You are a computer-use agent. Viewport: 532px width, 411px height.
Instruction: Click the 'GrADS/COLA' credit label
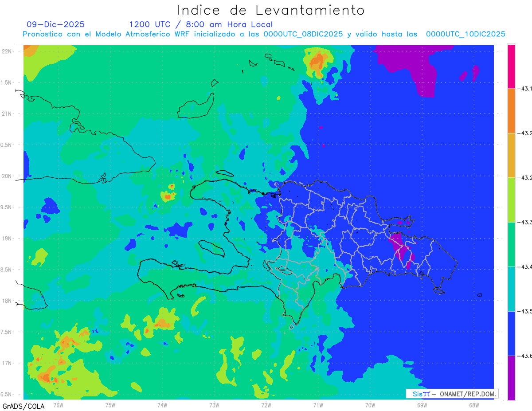pyautogui.click(x=23, y=406)
